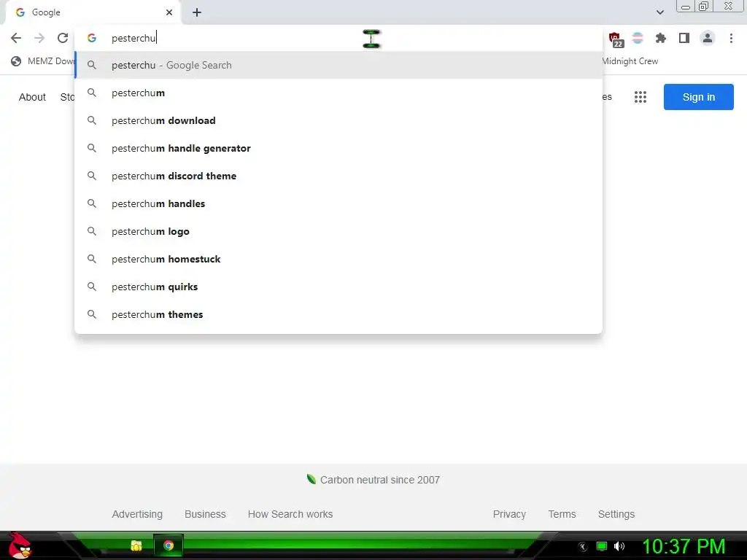Choose the pesterchum logo suggestion
747x560 pixels.
[338, 231]
